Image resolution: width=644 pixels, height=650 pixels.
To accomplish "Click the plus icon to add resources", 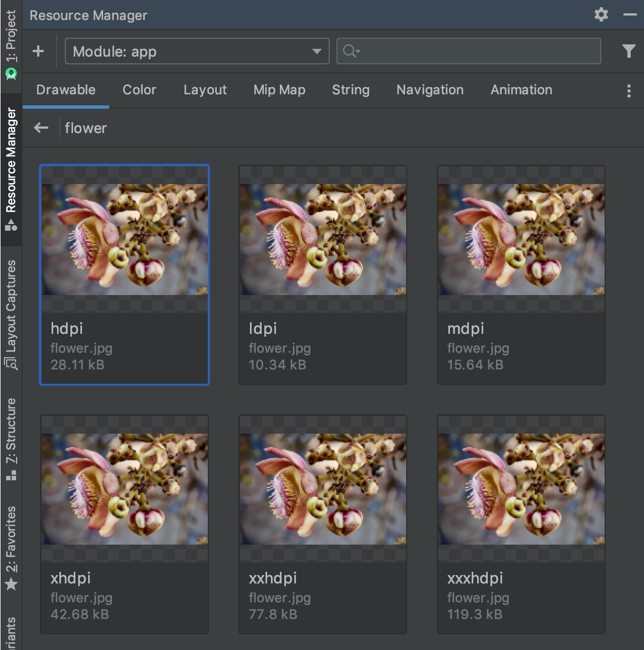I will (x=38, y=51).
